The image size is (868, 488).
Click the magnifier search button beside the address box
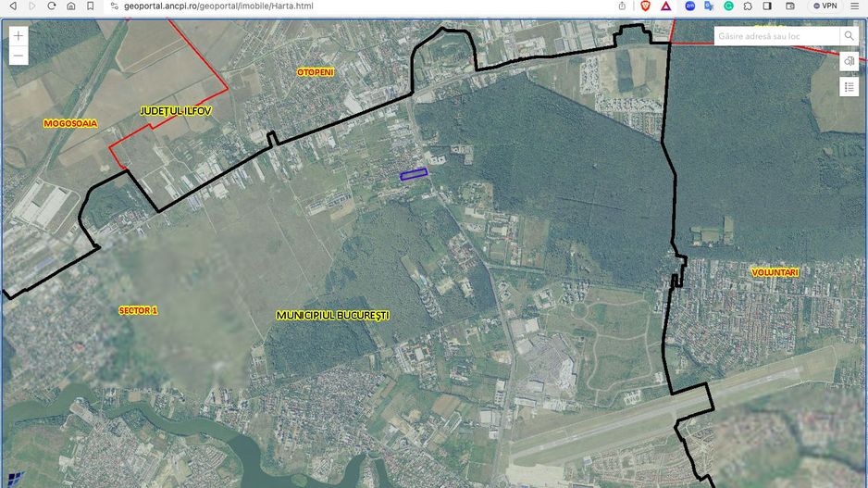click(849, 36)
